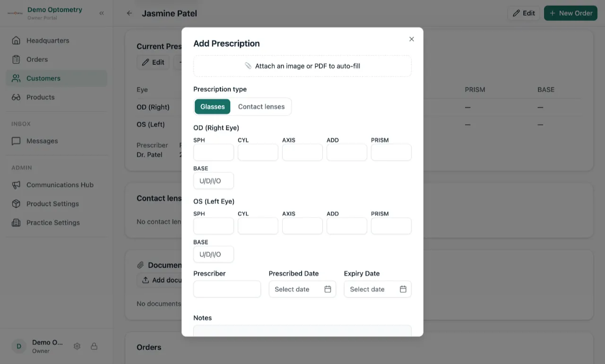The height and width of the screenshot is (364, 605).
Task: Open Practice Settings in the sidebar
Action: point(57,223)
